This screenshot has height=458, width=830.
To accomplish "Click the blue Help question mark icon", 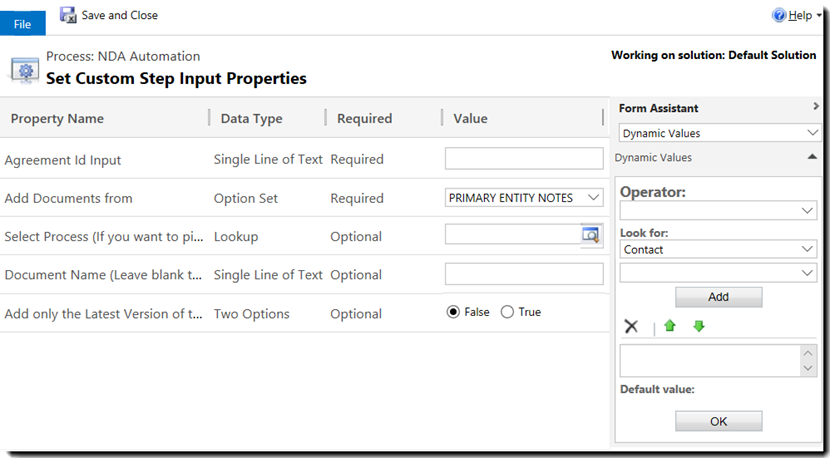I will tap(779, 15).
